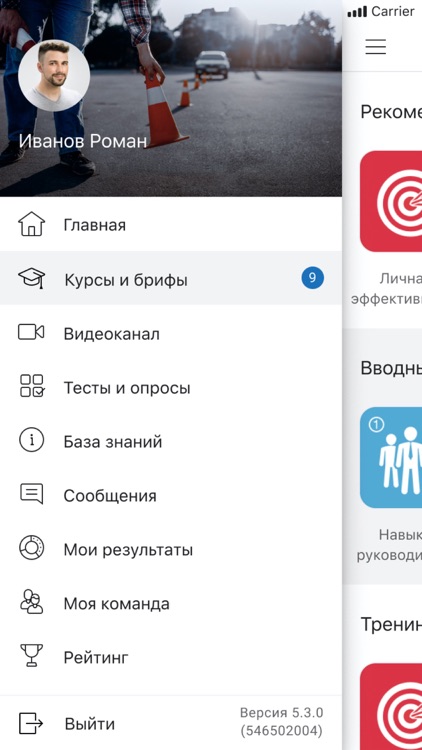Open the red target card under Тренинги

pyautogui.click(x=391, y=706)
